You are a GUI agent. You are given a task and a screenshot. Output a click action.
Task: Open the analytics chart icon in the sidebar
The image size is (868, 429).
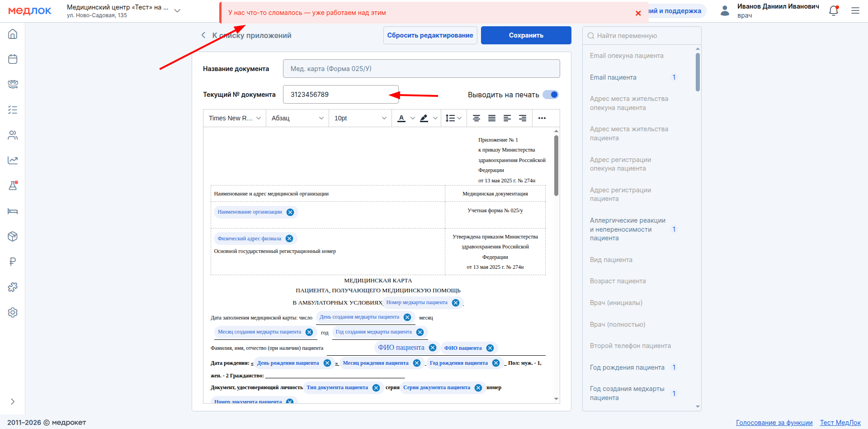[13, 160]
